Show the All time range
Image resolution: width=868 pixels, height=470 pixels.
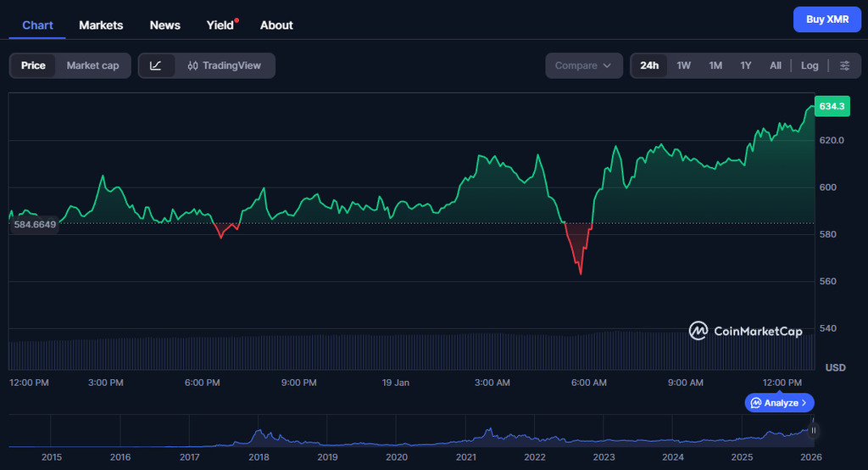775,65
